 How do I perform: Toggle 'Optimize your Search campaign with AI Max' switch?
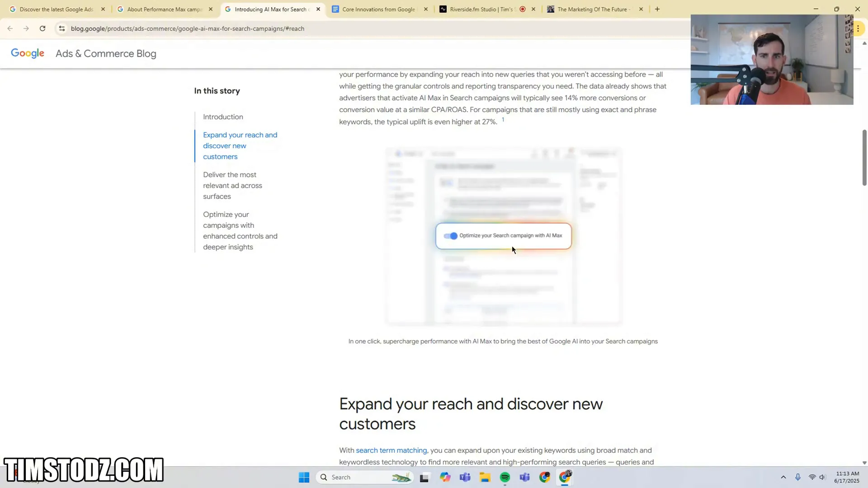point(450,236)
